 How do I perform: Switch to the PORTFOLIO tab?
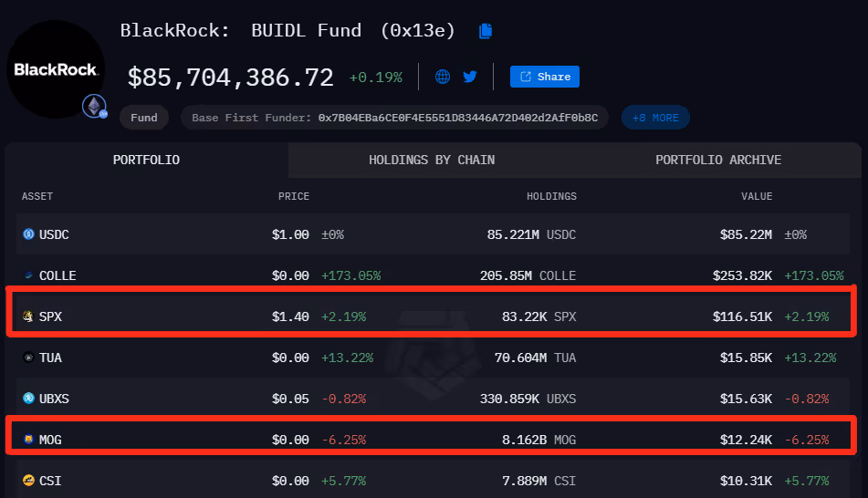coord(146,160)
